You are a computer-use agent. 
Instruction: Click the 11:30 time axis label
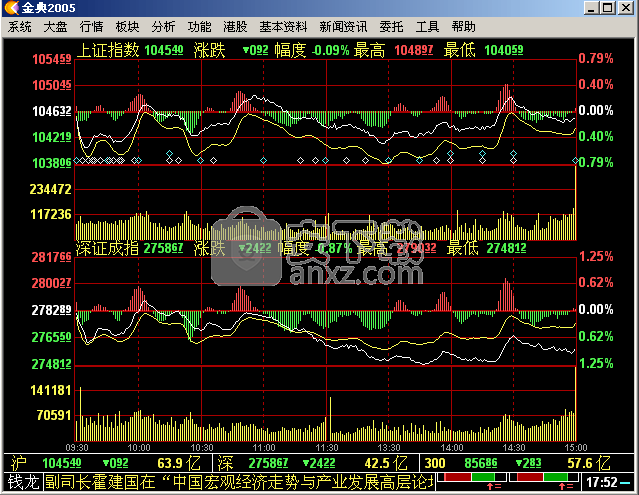[327, 448]
